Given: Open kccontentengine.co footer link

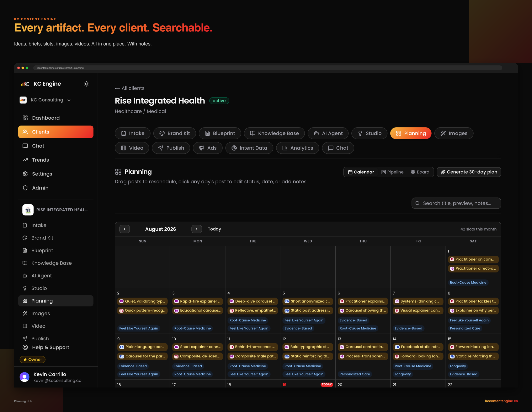Looking at the screenshot, I should [501, 401].
